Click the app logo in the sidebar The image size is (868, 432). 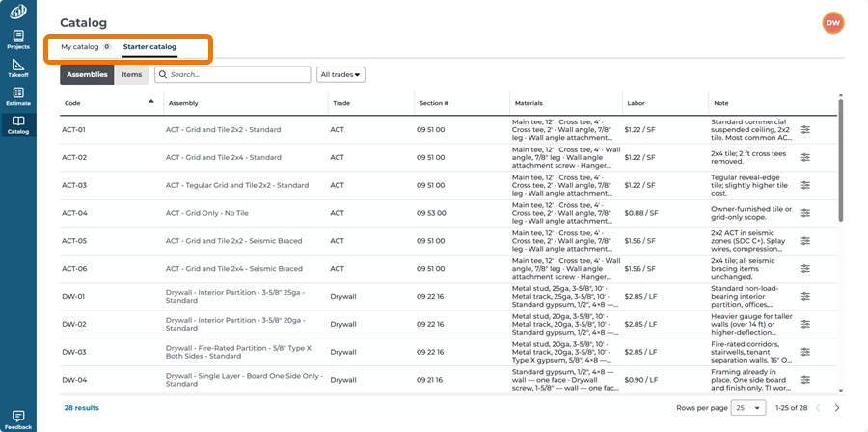click(18, 11)
